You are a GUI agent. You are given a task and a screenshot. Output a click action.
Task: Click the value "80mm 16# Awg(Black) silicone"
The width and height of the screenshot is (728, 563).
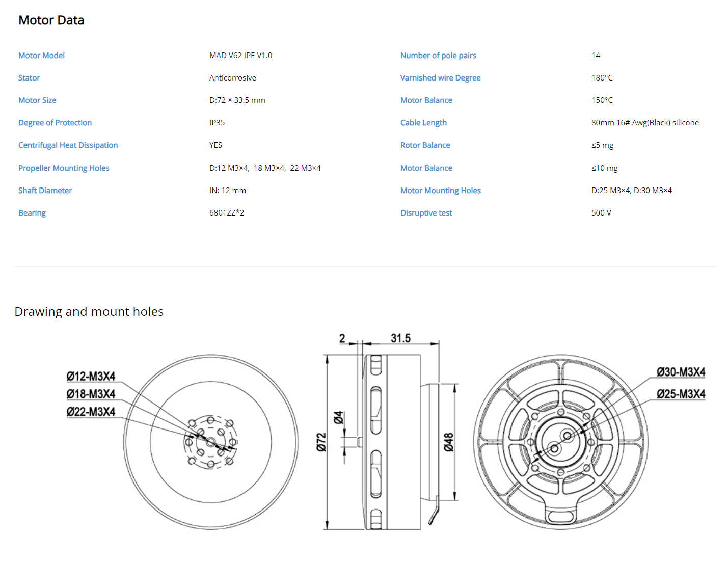coord(645,123)
